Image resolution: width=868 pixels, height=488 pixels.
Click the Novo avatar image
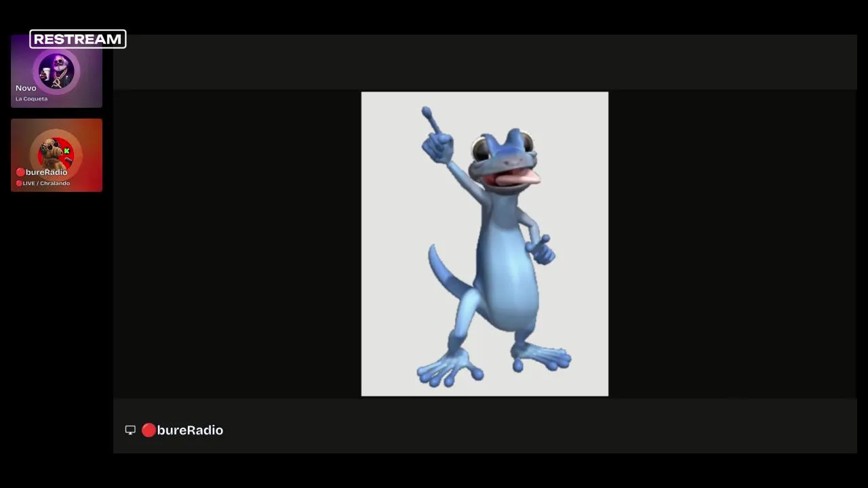coord(56,70)
